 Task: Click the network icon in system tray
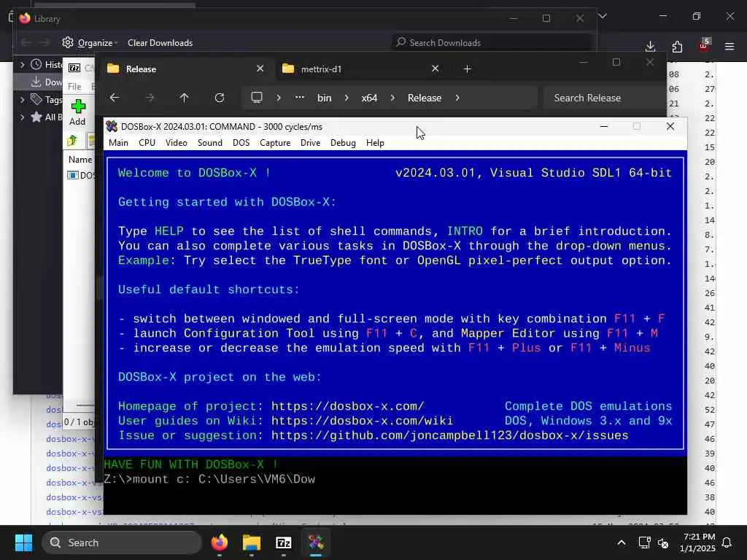tap(645, 542)
